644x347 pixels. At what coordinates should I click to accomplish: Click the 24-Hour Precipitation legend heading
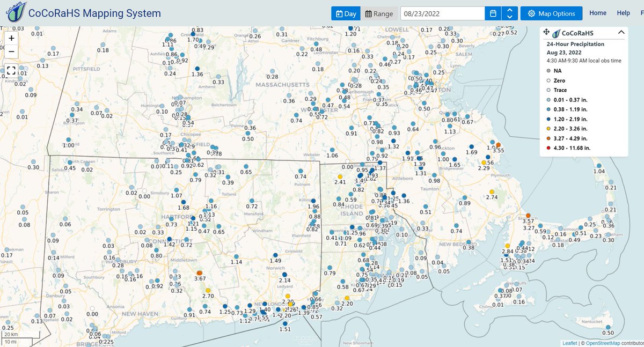[575, 44]
